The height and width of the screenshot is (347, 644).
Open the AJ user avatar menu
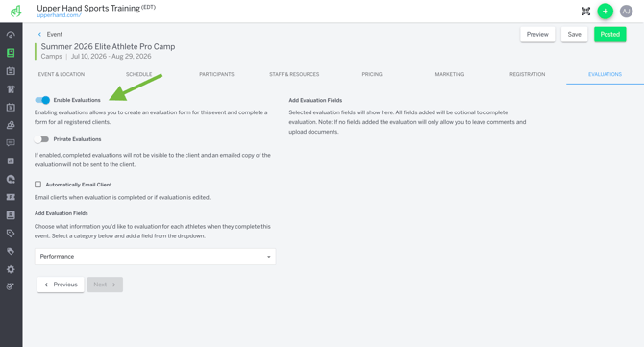click(x=626, y=12)
